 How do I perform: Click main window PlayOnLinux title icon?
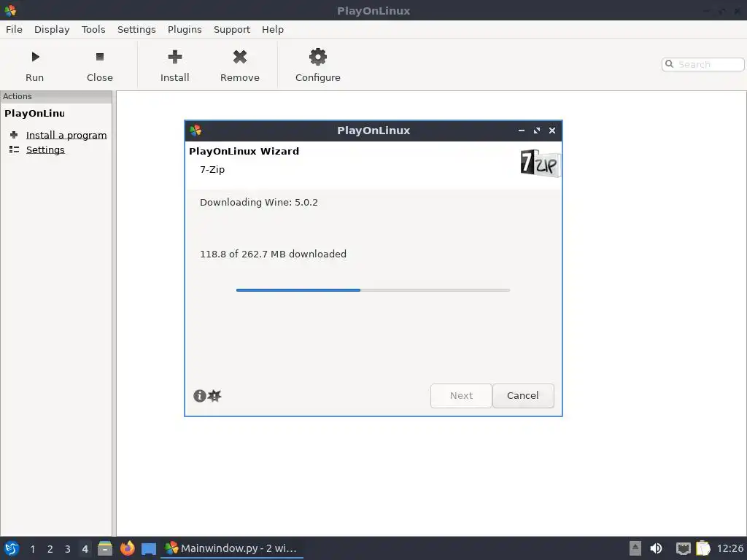pos(10,10)
